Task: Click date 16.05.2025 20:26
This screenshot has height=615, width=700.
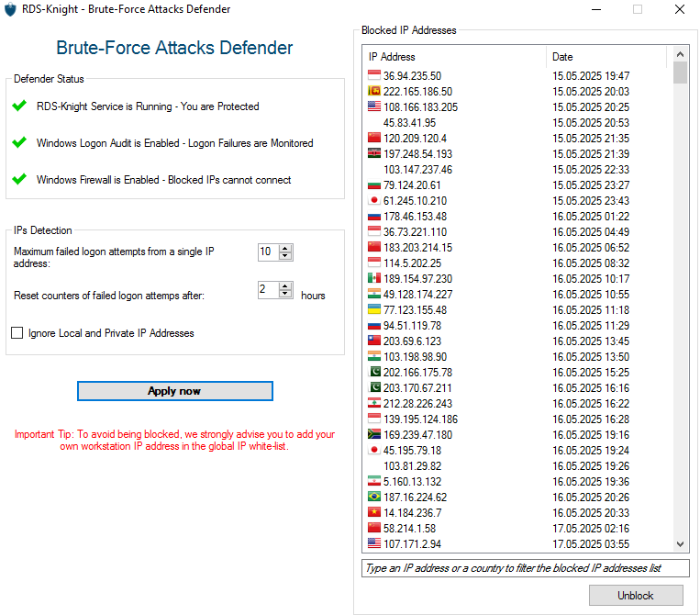Action: [591, 498]
